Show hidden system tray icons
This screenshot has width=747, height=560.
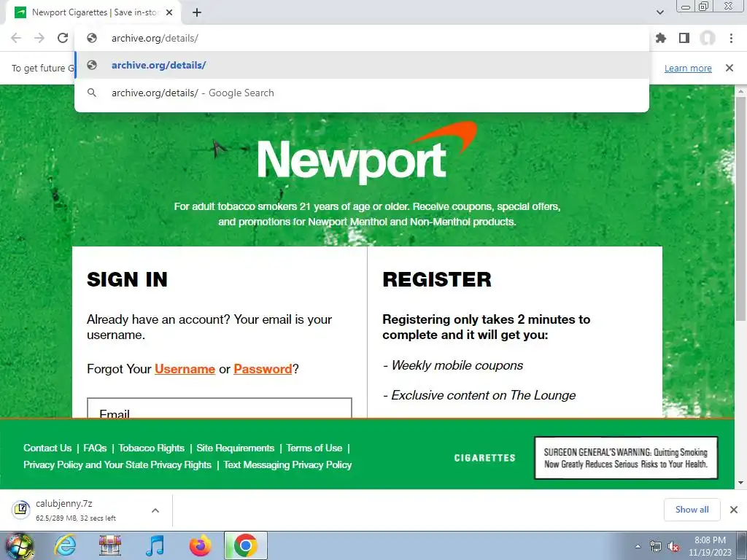point(638,546)
